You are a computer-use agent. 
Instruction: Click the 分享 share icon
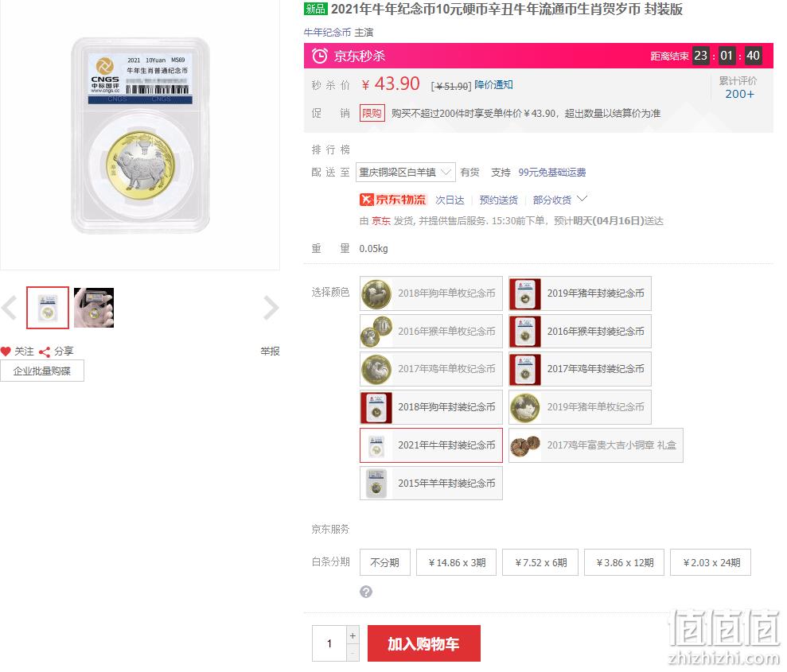tap(45, 352)
